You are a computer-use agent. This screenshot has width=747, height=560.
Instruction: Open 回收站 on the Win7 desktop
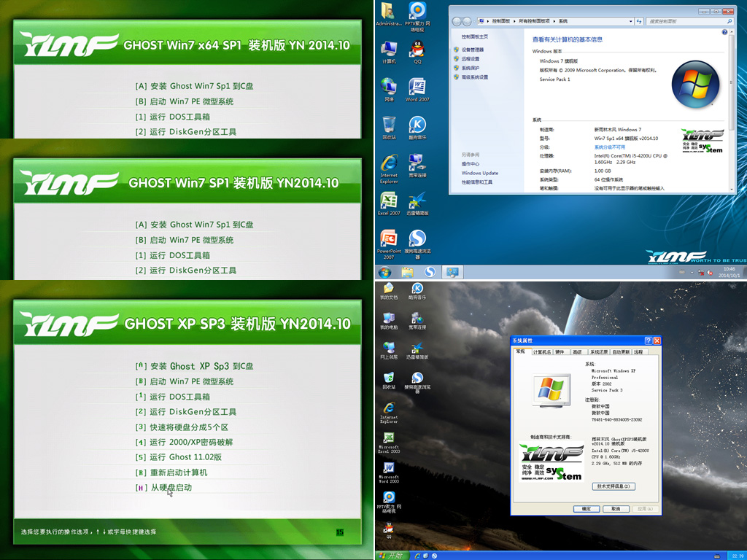pos(389,128)
